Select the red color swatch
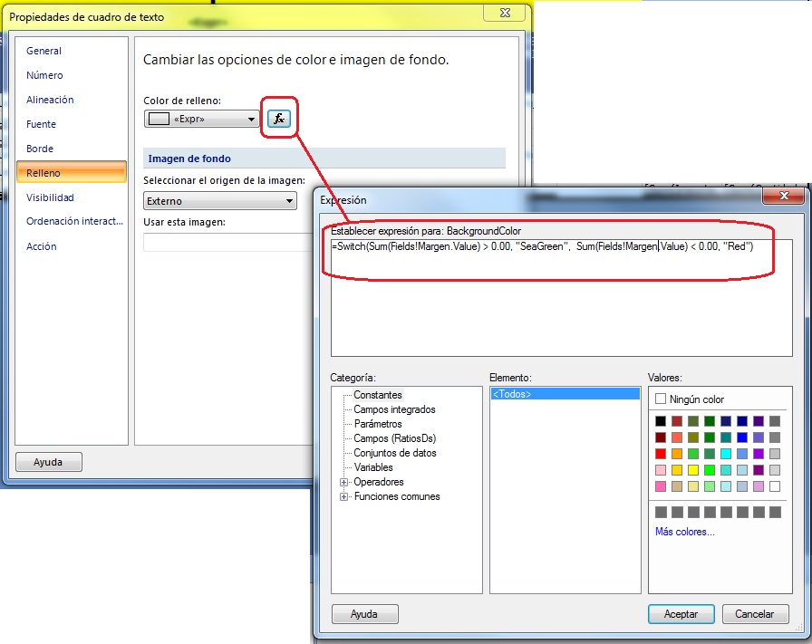The height and width of the screenshot is (644, 812). click(659, 453)
